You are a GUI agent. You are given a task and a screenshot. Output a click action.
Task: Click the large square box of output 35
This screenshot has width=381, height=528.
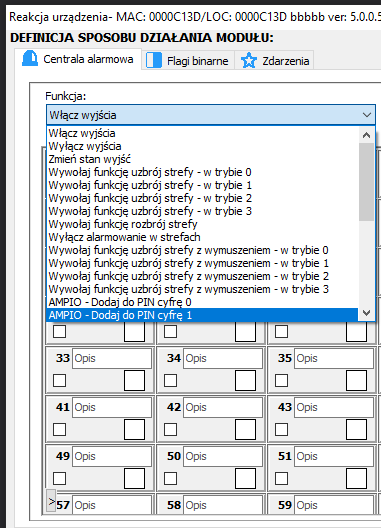click(356, 381)
